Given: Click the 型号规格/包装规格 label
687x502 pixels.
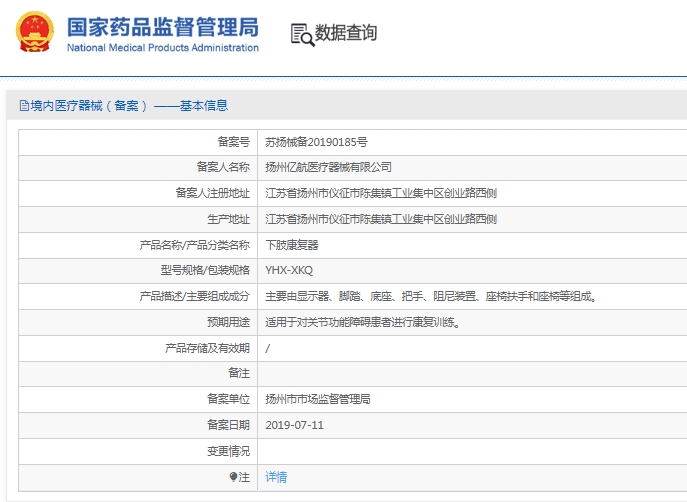Looking at the screenshot, I should [x=205, y=270].
